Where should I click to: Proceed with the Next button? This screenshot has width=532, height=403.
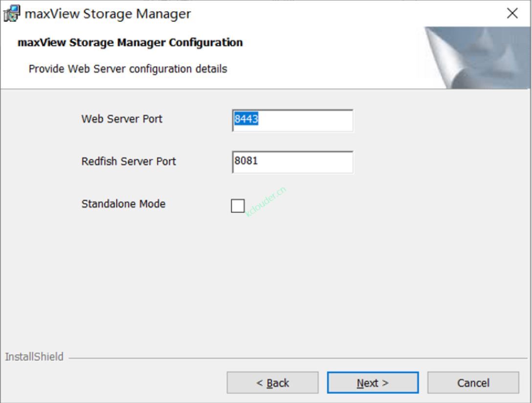[373, 382]
